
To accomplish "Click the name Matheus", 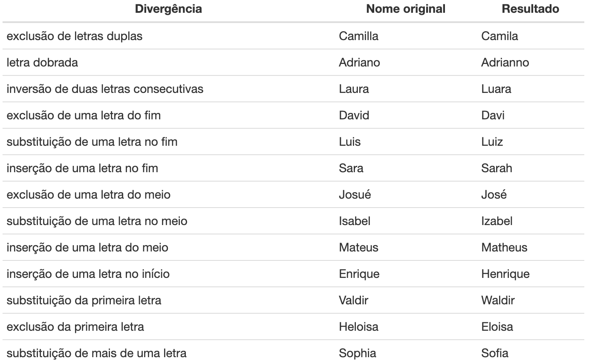I will [x=504, y=248].
